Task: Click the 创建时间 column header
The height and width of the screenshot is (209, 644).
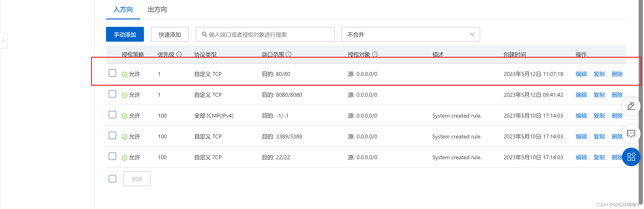Action: pos(514,54)
